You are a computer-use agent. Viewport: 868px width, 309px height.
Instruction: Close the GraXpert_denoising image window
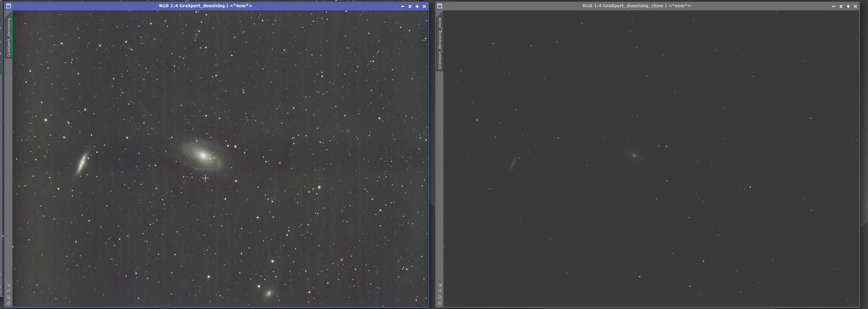424,6
